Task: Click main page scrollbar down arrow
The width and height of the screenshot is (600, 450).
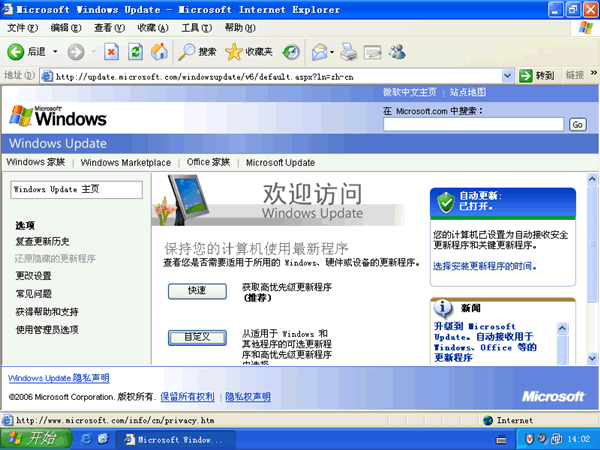Action: click(592, 359)
